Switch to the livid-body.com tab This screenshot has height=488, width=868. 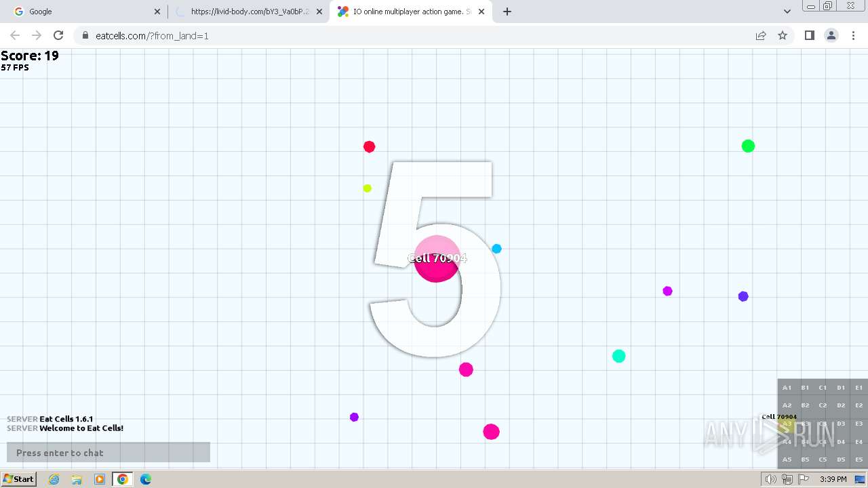tap(249, 12)
